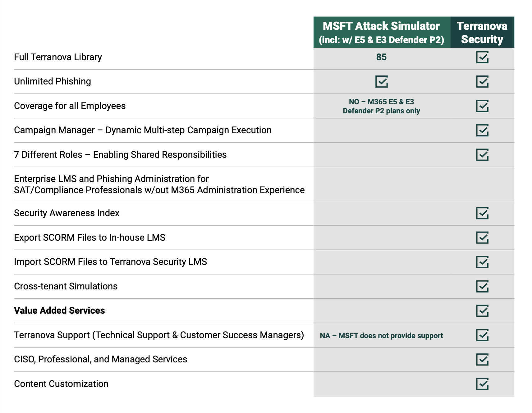Click Terranova checkmark in Unlimited Phishing row
The width and height of the screenshot is (532, 413).
[482, 81]
